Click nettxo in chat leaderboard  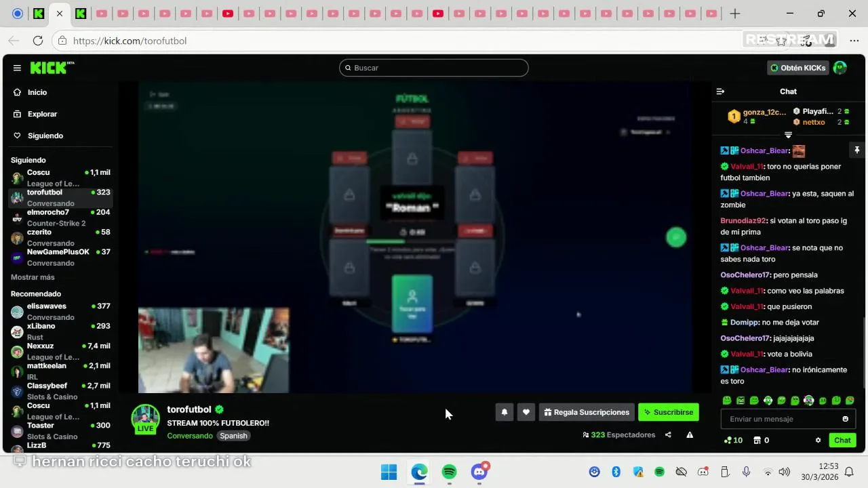point(814,122)
